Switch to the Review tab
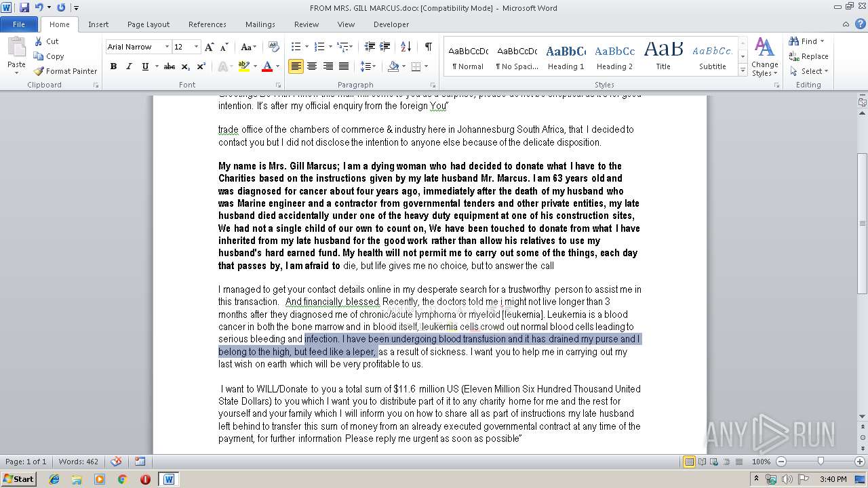Viewport: 868px width, 488px height. click(x=307, y=24)
